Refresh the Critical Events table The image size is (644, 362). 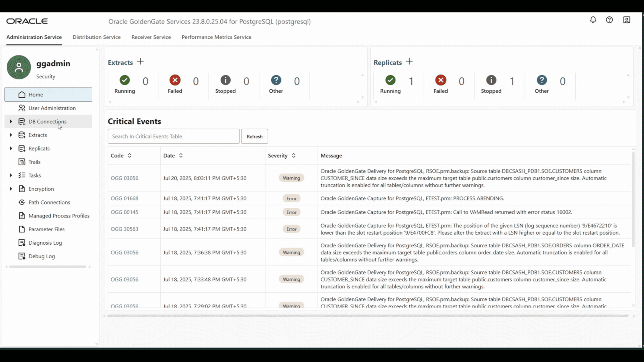coord(255,136)
